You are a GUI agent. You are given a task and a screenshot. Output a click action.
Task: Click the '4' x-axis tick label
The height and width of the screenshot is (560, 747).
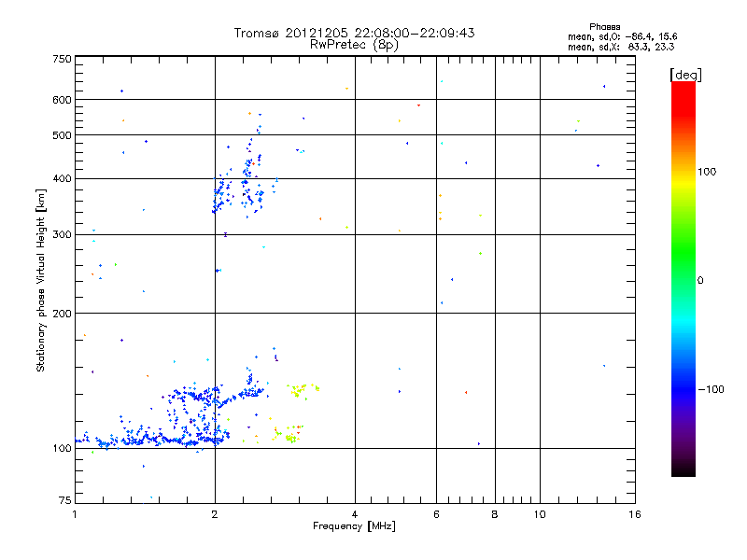(355, 514)
